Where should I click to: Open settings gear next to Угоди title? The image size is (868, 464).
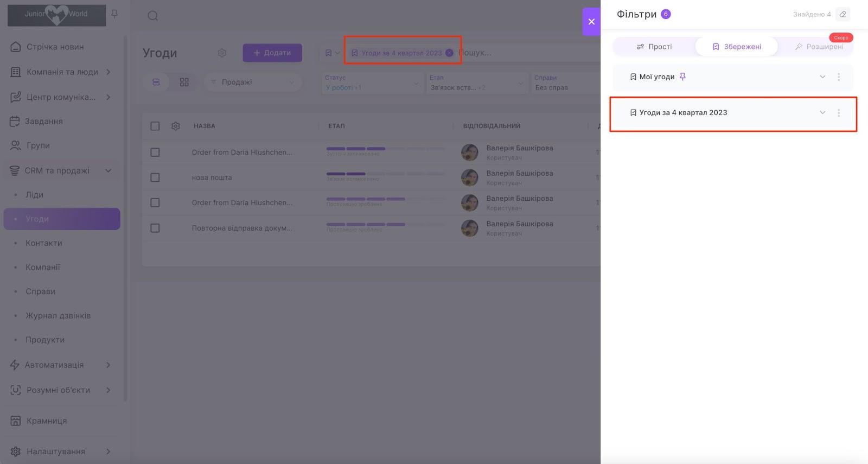(222, 53)
